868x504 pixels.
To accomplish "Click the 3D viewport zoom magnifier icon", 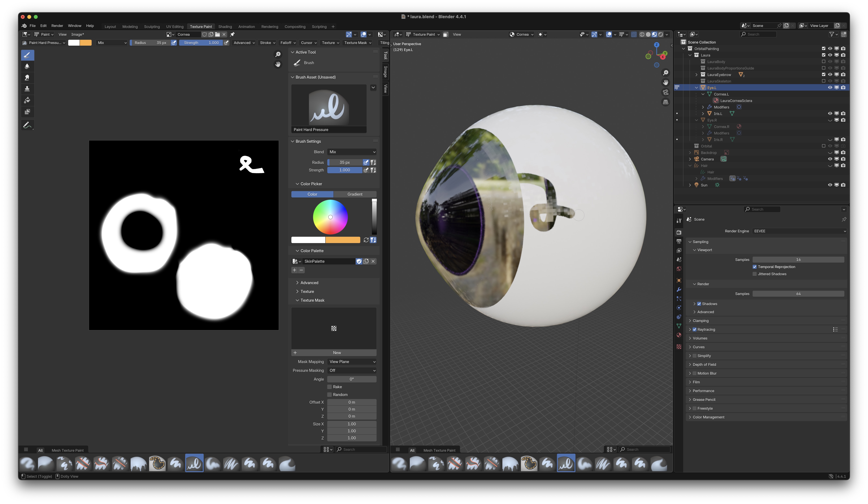I will coord(665,73).
